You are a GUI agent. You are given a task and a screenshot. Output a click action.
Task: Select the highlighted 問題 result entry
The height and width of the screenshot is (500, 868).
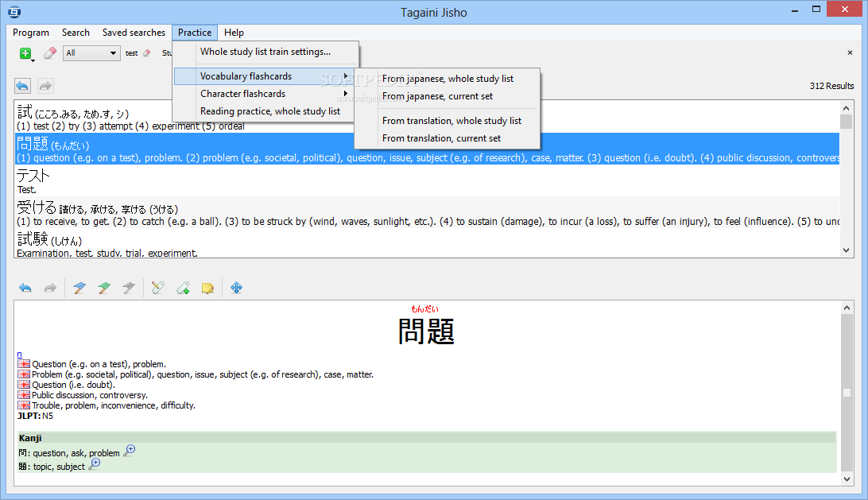427,149
